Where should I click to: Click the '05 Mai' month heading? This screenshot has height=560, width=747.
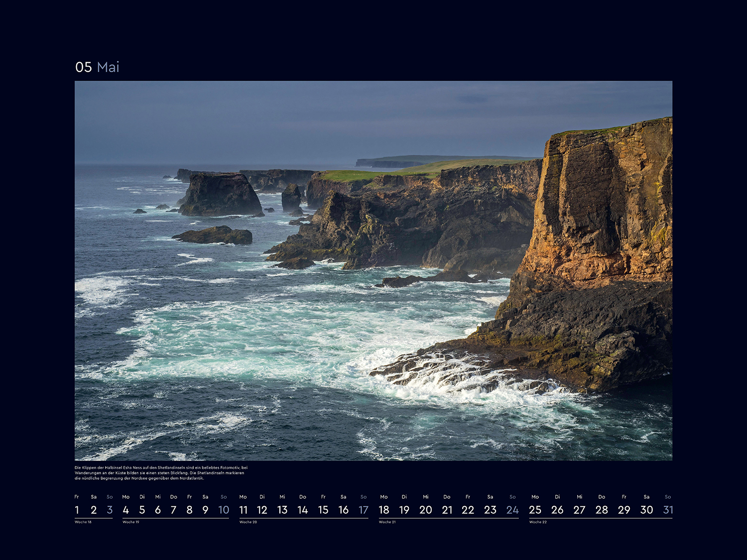[97, 67]
